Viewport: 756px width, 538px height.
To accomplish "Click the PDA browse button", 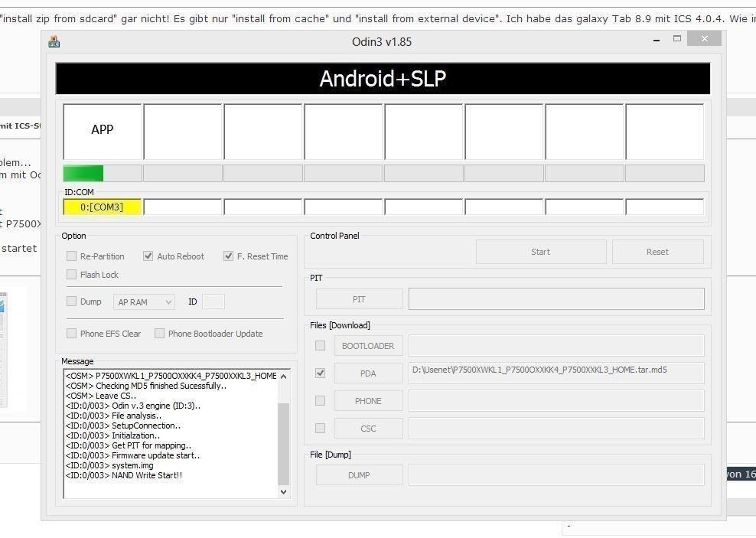I will click(x=368, y=373).
